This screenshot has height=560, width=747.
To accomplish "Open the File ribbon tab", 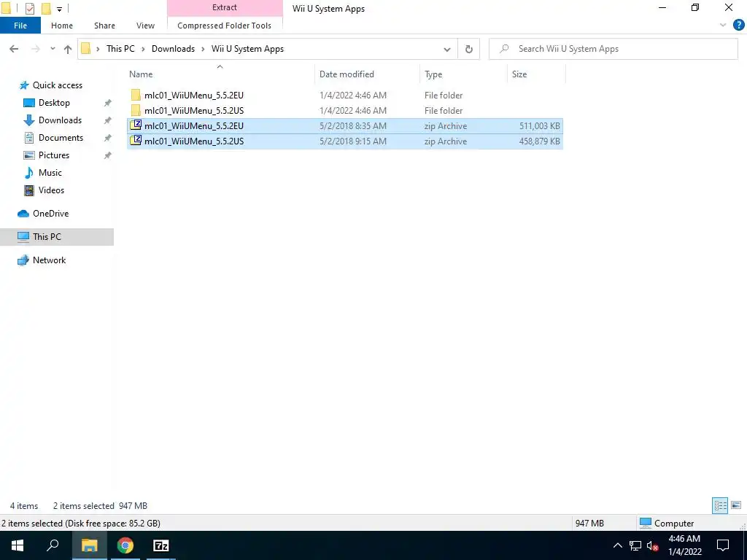I will pyautogui.click(x=20, y=26).
